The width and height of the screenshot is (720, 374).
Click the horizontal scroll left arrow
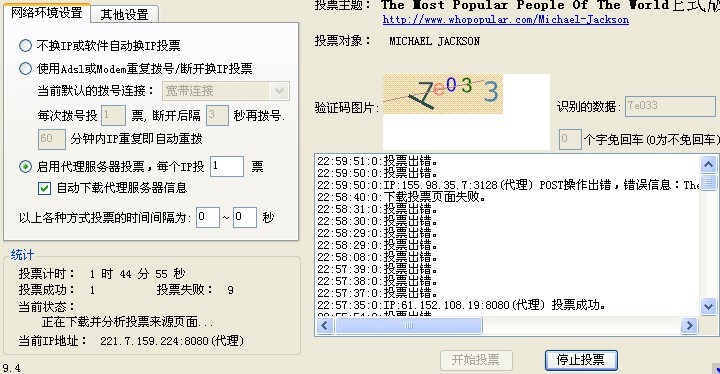coord(325,326)
